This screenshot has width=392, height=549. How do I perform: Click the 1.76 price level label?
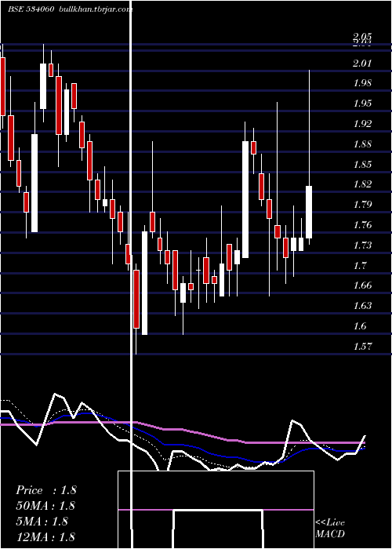point(362,225)
